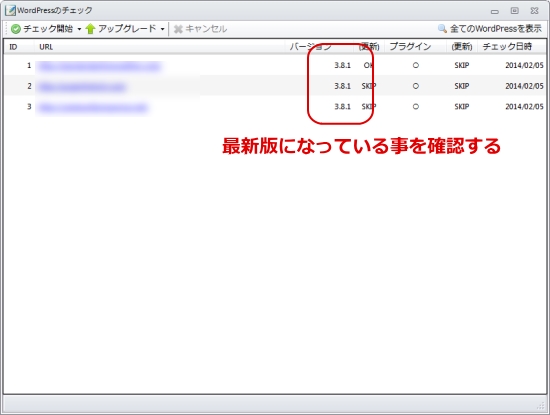Click the 全てのWordPressを表示 button label
Image resolution: width=550 pixels, height=415 pixels.
[x=496, y=29]
